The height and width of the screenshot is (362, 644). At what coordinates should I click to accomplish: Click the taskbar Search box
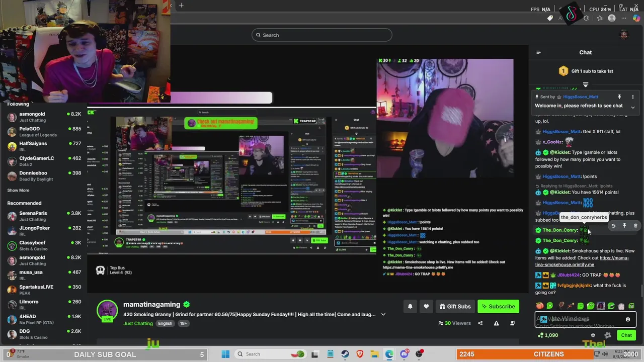tap(270, 354)
